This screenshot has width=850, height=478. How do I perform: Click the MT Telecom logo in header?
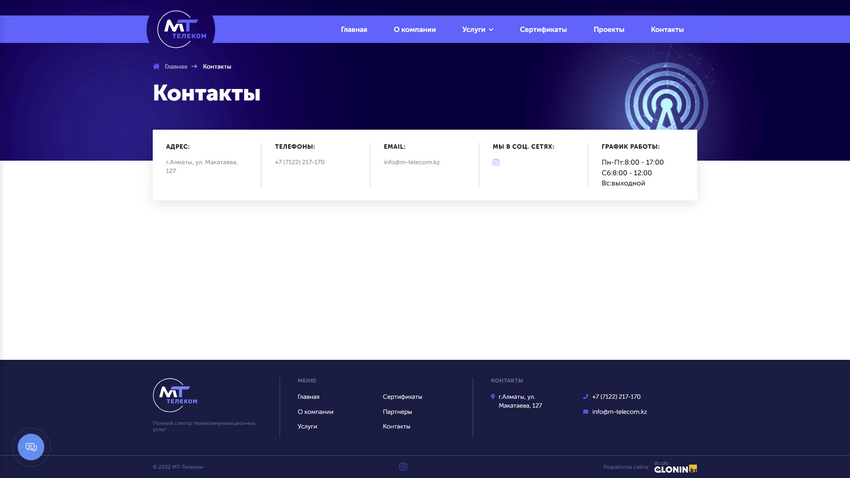(181, 29)
